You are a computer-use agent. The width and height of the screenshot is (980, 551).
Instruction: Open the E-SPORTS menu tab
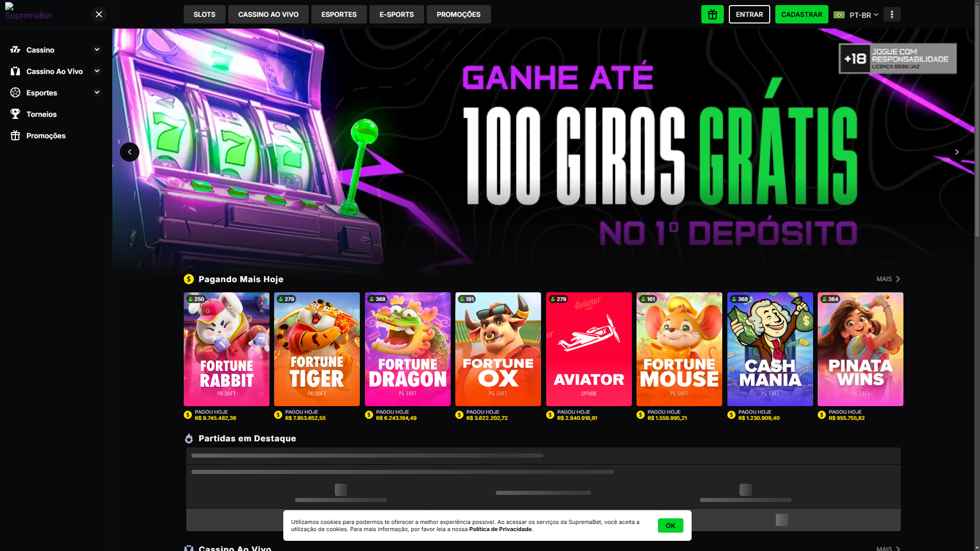pyautogui.click(x=397, y=14)
